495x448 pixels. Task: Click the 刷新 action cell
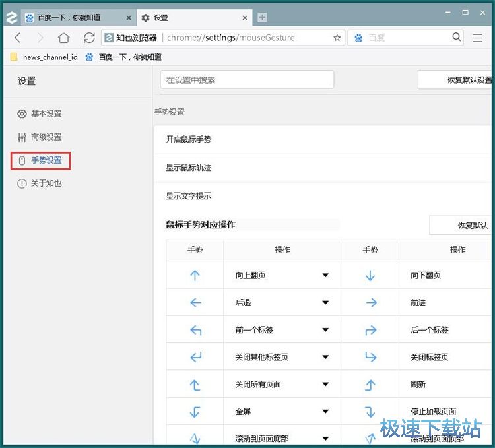click(445, 384)
